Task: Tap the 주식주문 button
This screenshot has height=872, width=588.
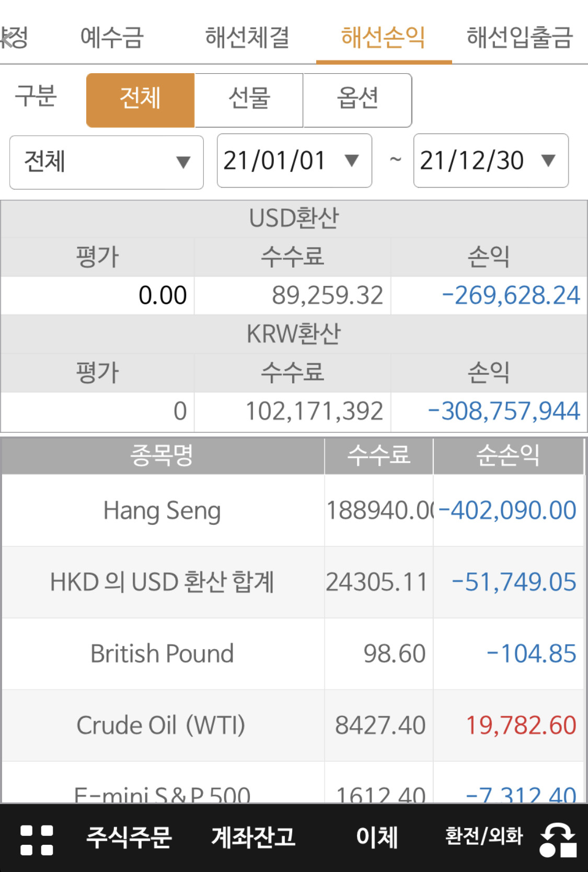Action: click(x=129, y=837)
